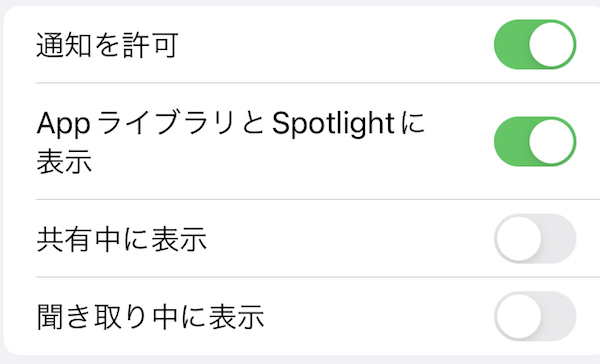Click the word App in second row

point(63,125)
